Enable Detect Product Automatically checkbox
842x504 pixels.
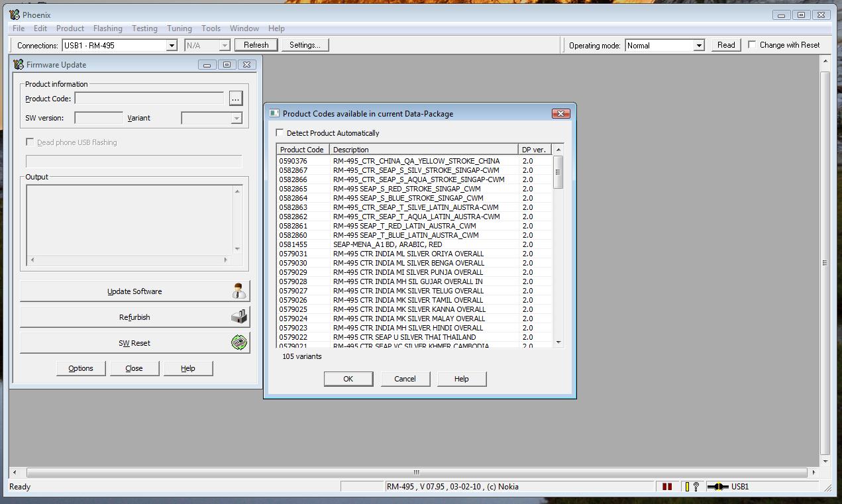[280, 132]
